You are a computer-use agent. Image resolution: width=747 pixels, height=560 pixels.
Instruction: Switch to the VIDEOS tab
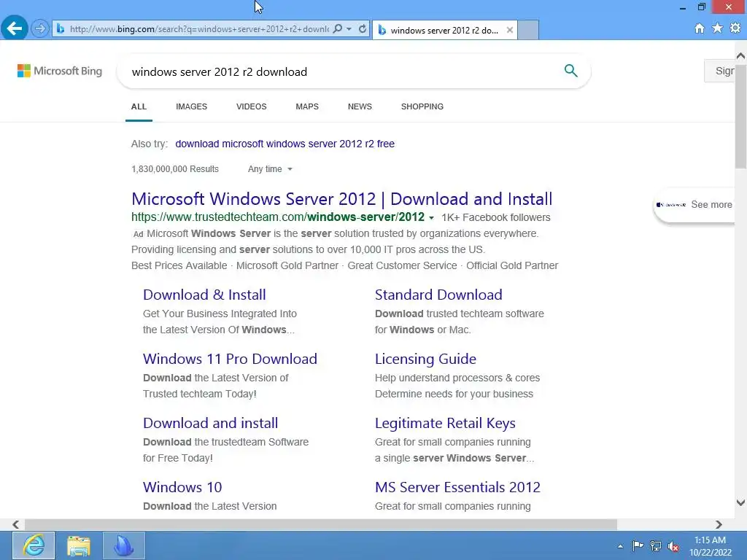click(252, 106)
